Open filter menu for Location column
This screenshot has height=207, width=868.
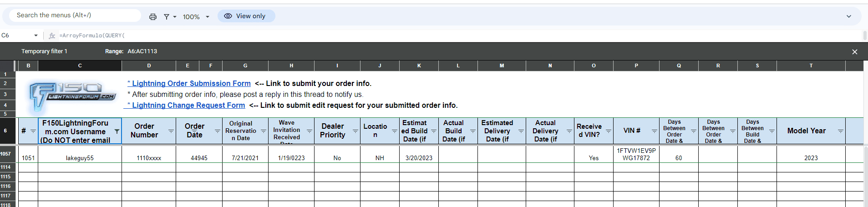point(394,131)
